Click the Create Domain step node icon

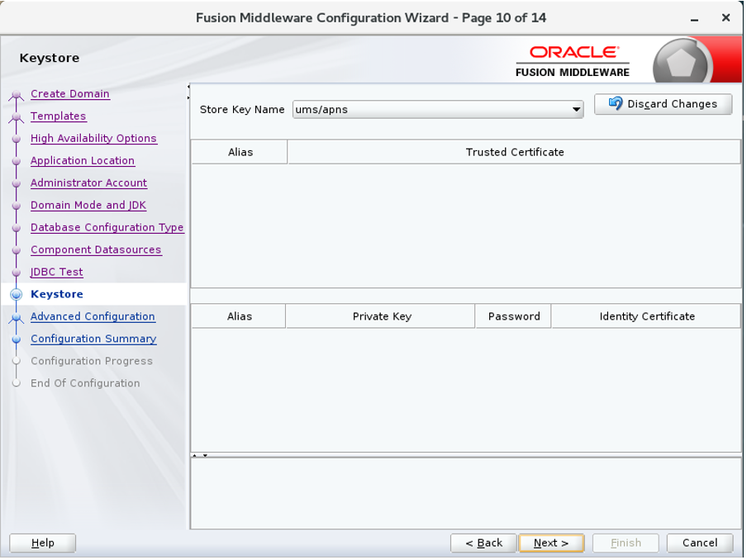click(x=17, y=95)
